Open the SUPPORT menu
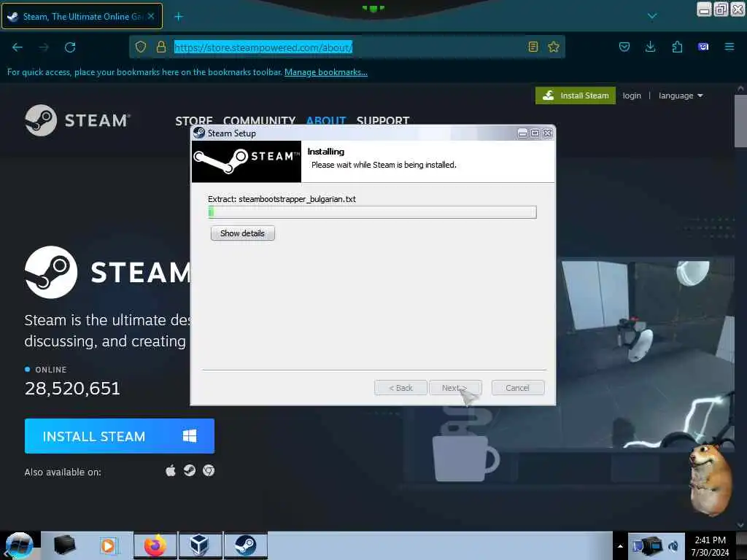747x560 pixels. [x=383, y=120]
